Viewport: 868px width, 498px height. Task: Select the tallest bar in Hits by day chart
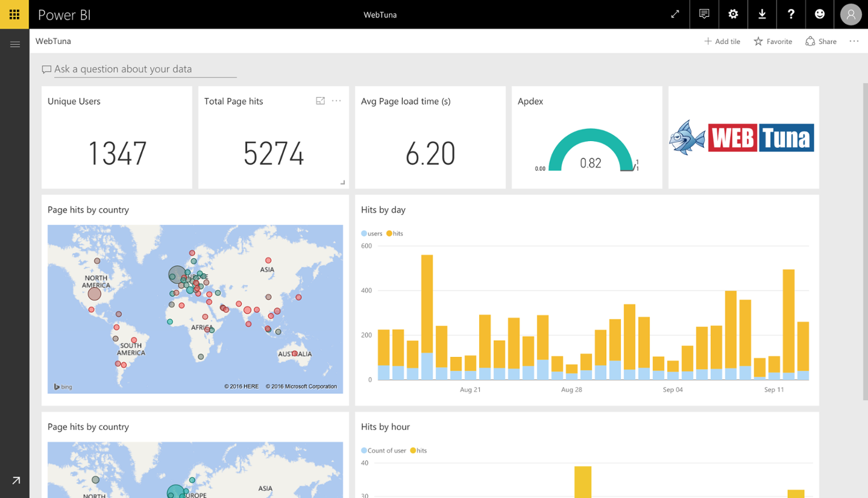pos(427,317)
